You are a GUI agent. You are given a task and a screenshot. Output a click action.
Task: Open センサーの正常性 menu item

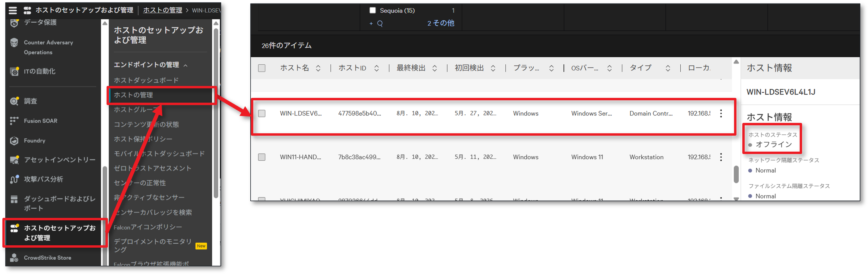click(140, 183)
